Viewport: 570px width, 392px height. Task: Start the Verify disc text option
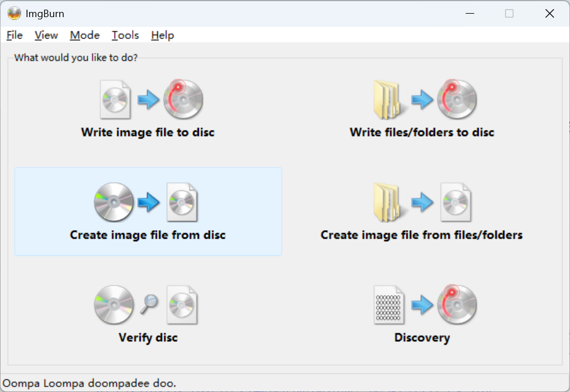148,337
